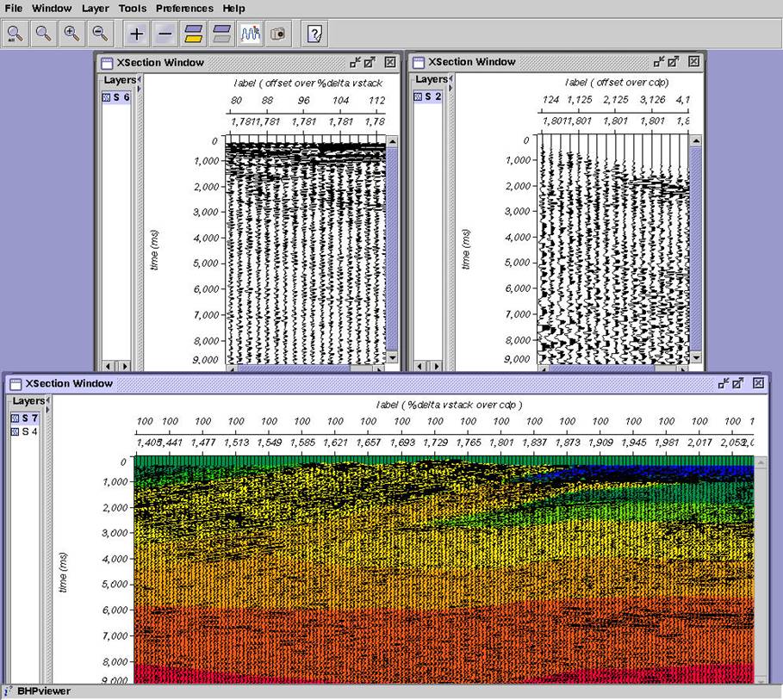The width and height of the screenshot is (783, 700).
Task: Click horizontal scrollbar thumb of top-right plot
Action: pyautogui.click(x=602, y=368)
